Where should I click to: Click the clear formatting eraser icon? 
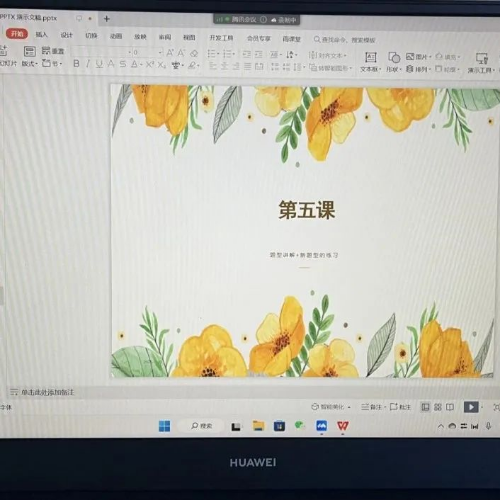click(194, 53)
